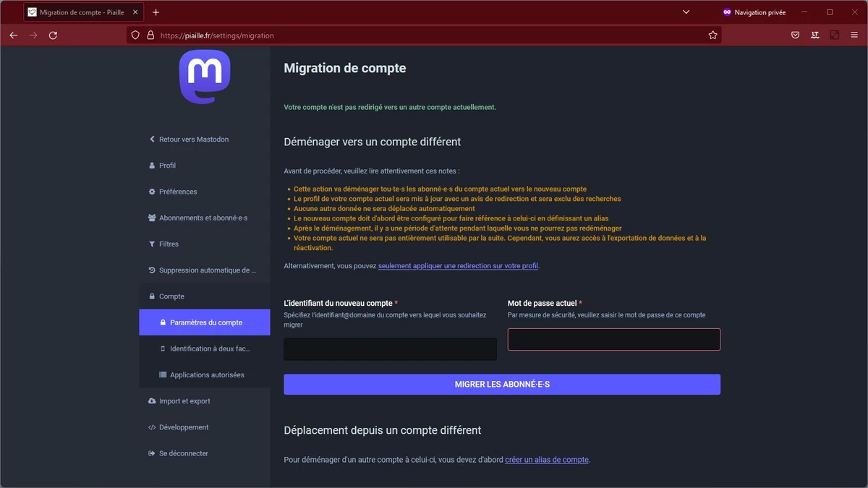Select the Compte menu item
The width and height of the screenshot is (868, 488).
tap(205, 296)
